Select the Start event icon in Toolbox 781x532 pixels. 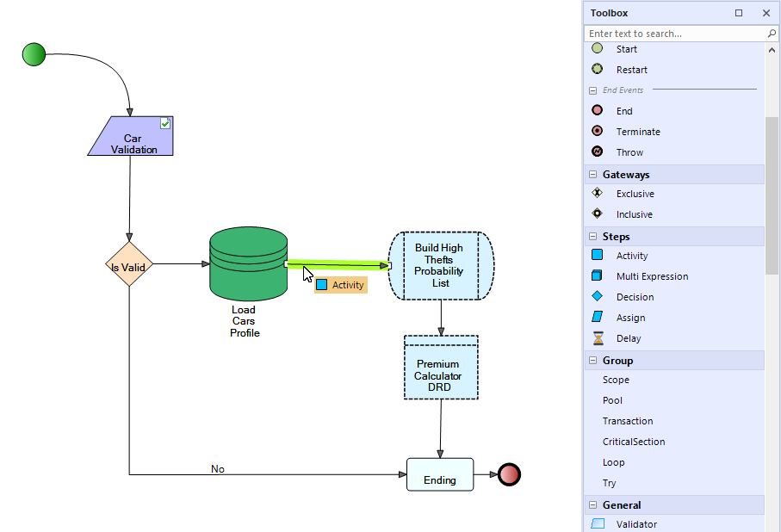coord(598,48)
